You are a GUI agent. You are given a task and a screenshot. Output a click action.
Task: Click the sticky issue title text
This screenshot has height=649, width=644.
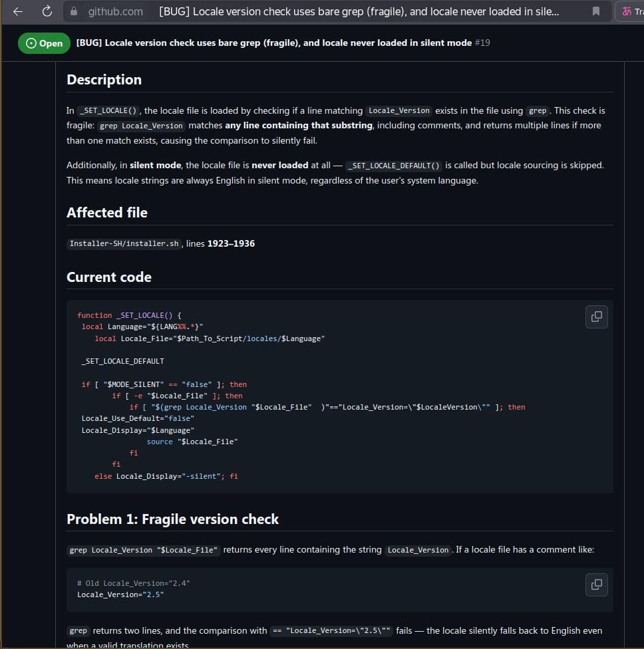click(274, 43)
